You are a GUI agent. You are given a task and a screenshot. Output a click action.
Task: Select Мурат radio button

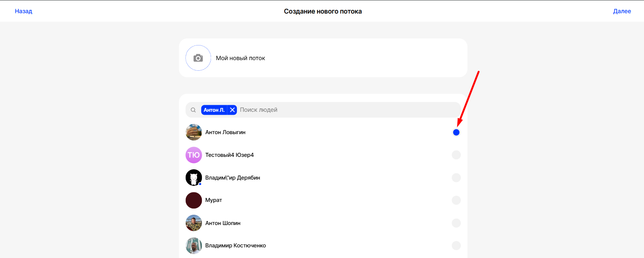pyautogui.click(x=456, y=200)
